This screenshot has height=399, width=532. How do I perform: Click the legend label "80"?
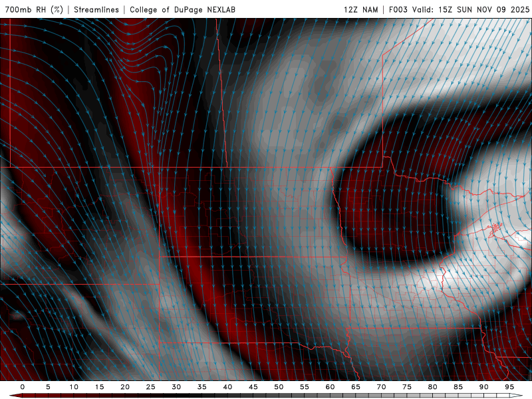[432, 387]
